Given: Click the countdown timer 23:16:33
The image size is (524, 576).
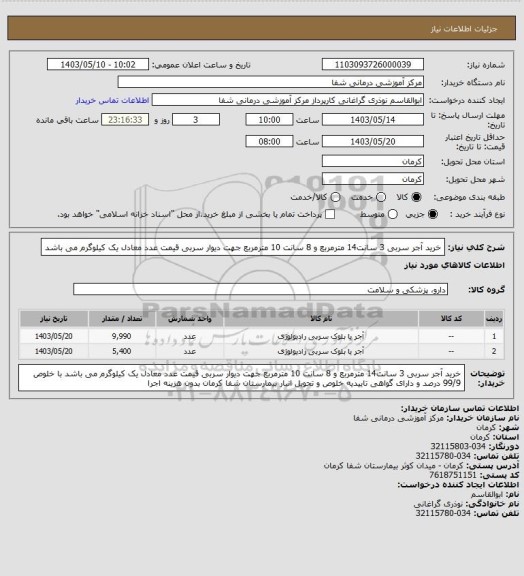Looking at the screenshot, I should click(x=125, y=120).
